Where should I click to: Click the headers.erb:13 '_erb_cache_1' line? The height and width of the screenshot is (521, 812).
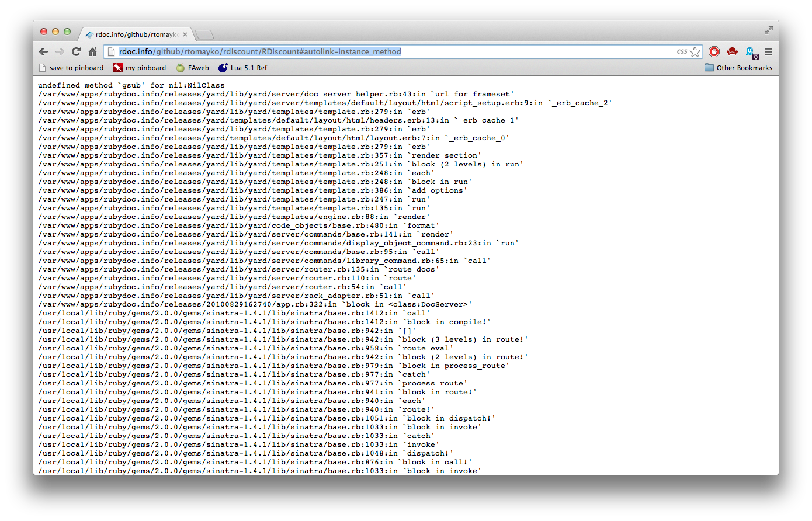(x=279, y=120)
